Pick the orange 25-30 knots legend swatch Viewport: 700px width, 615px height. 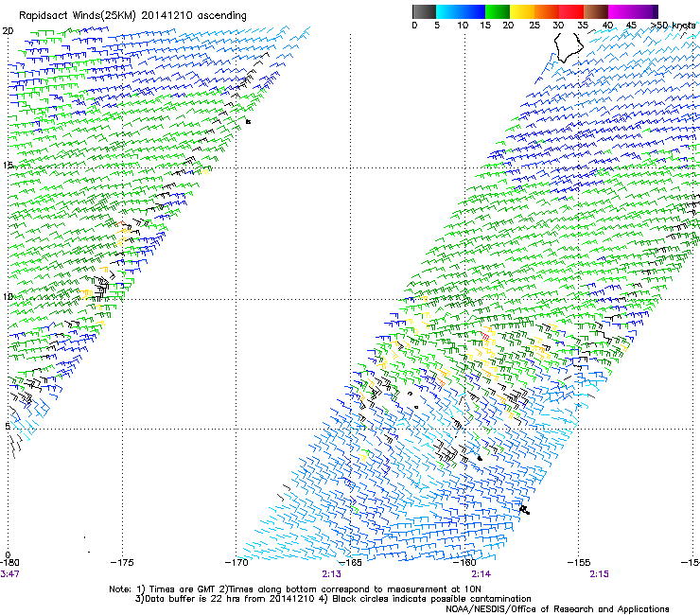(547, 11)
